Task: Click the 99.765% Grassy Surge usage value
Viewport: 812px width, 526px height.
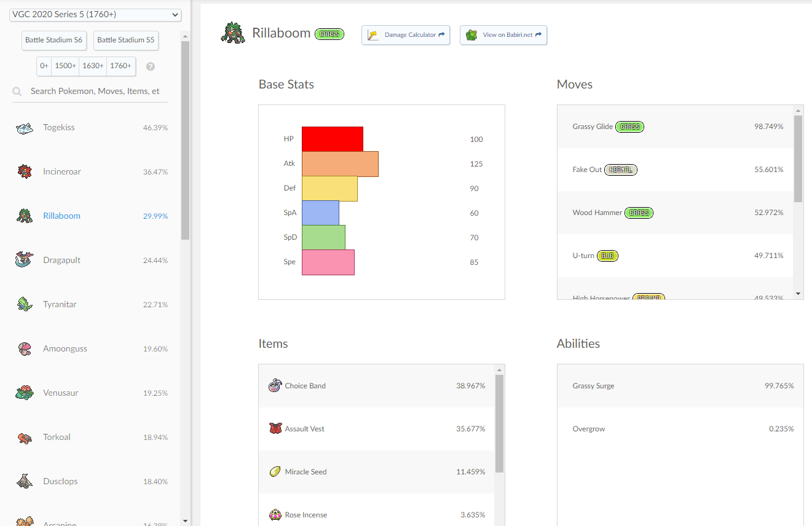Action: coord(779,386)
